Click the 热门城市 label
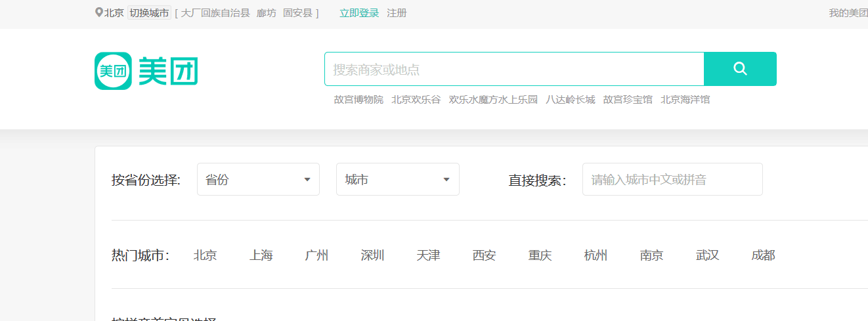The image size is (868, 321). click(x=141, y=255)
